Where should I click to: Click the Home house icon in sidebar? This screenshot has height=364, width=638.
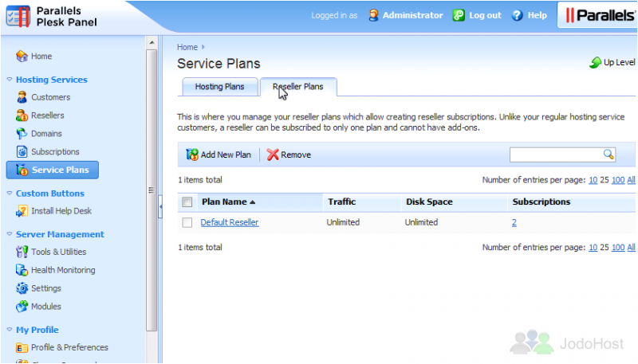coord(22,56)
